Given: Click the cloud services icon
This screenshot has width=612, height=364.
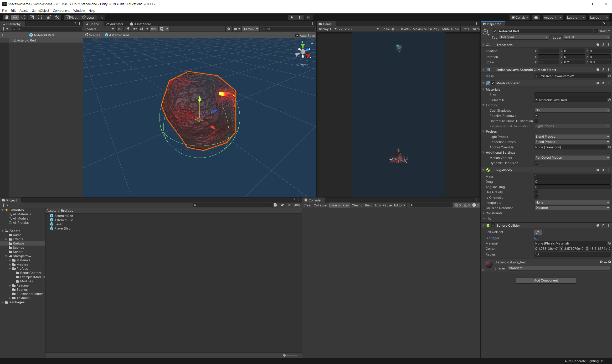Looking at the screenshot, I should [x=536, y=17].
